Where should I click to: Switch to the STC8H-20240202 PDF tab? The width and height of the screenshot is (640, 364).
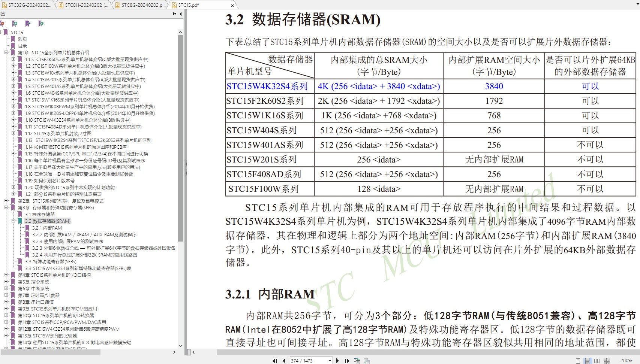point(84,5)
